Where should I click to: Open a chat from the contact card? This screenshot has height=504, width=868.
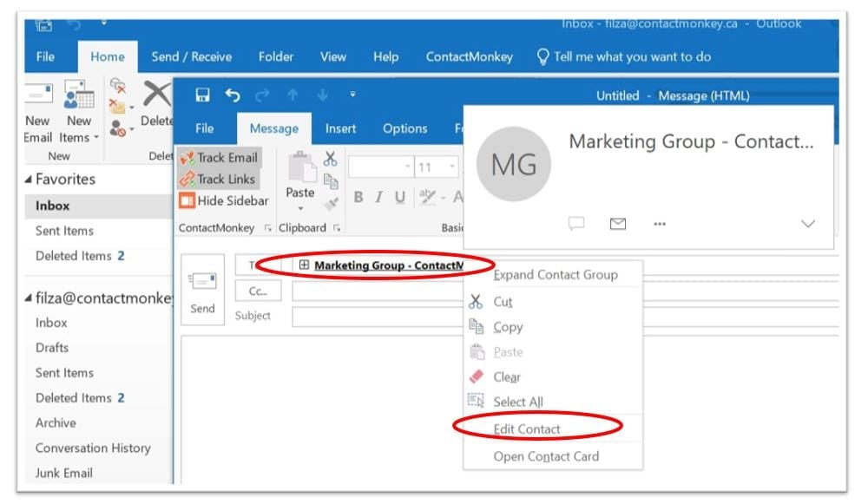click(x=578, y=223)
